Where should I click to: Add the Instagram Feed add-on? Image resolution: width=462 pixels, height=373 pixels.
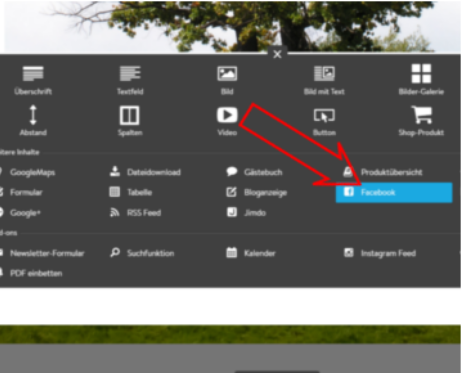(x=380, y=253)
